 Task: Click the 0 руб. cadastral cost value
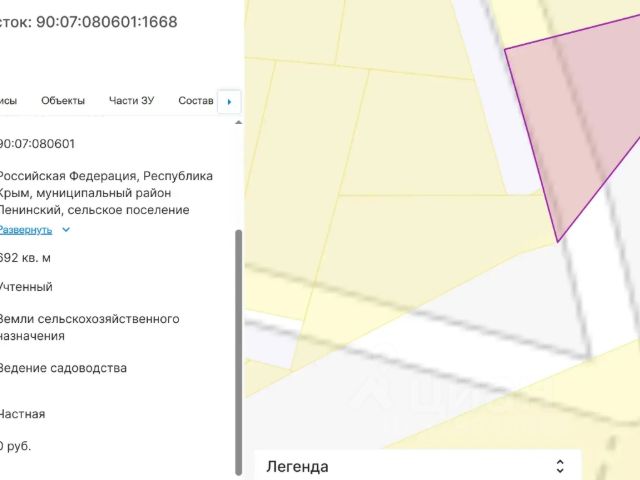coord(15,446)
